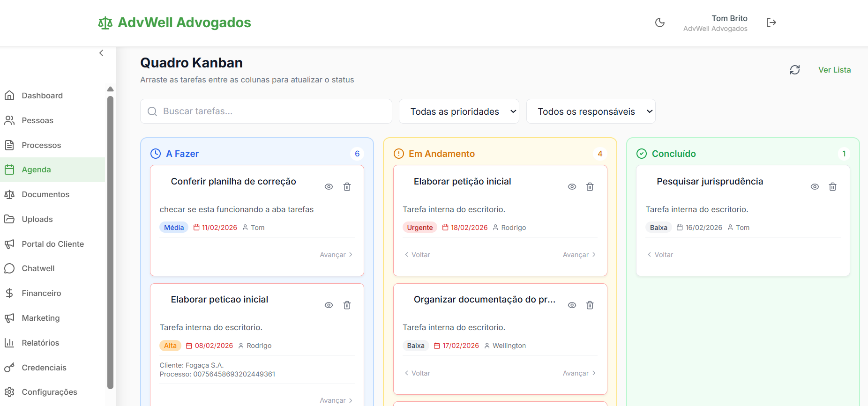This screenshot has height=406, width=868.
Task: Open Documentos in the sidebar
Action: (x=52, y=194)
